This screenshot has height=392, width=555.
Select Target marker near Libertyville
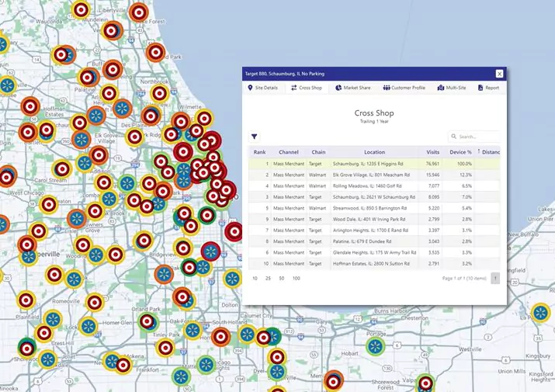[81, 10]
